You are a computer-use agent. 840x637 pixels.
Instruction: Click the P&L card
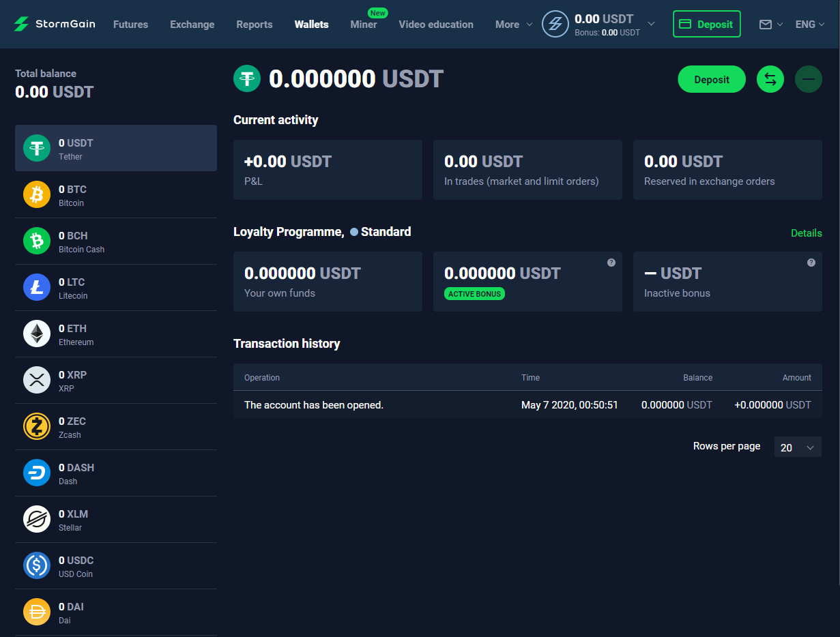click(328, 170)
